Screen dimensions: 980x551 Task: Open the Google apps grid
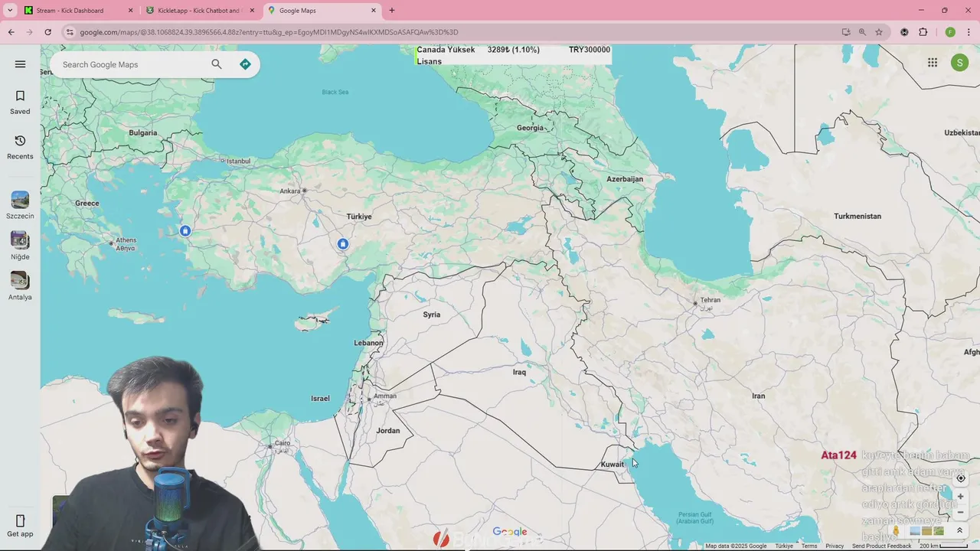[933, 63]
